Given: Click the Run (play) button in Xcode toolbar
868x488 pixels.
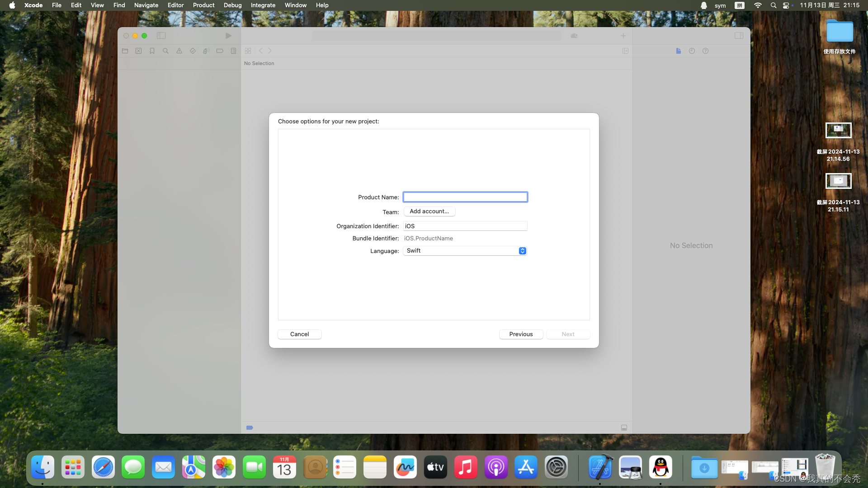Looking at the screenshot, I should (x=228, y=36).
